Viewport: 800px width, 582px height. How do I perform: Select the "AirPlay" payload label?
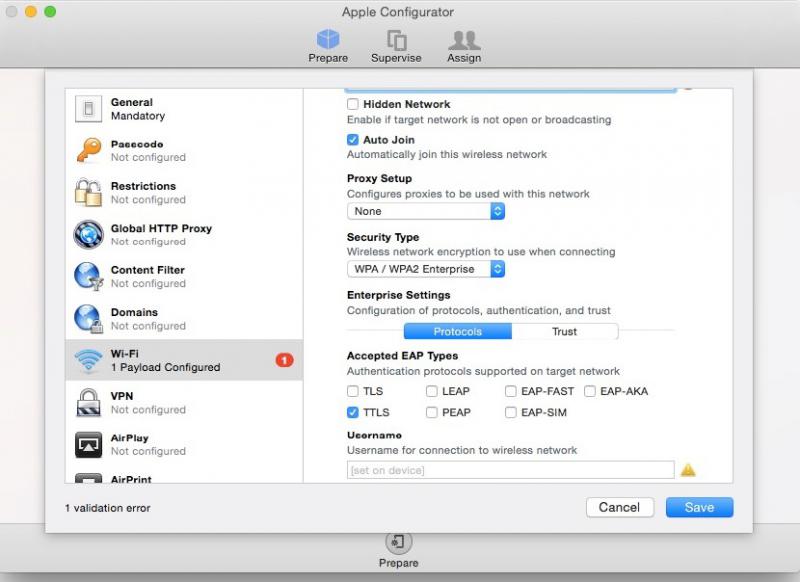pos(130,438)
